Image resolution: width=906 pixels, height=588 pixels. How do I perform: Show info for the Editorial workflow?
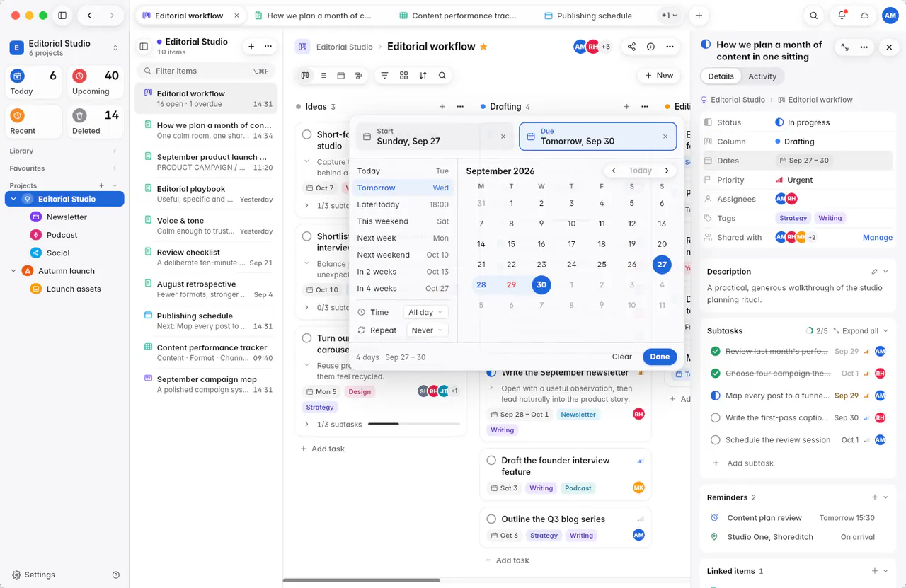tap(650, 47)
